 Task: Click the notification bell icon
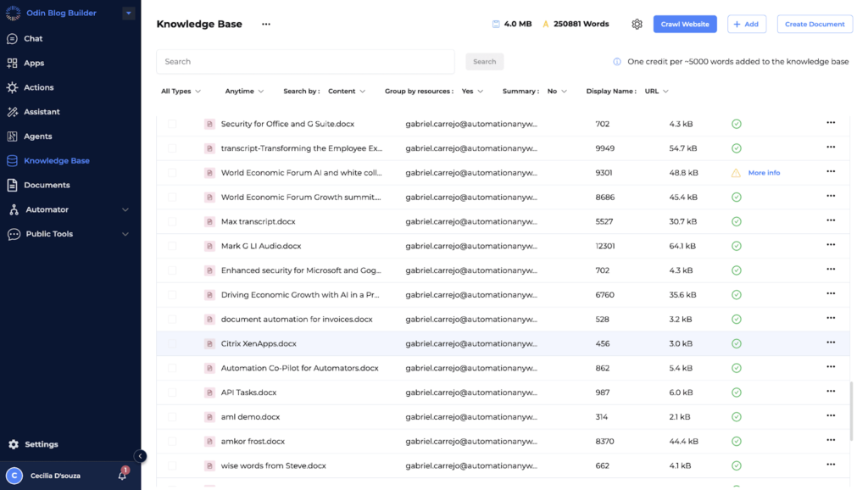(x=122, y=476)
